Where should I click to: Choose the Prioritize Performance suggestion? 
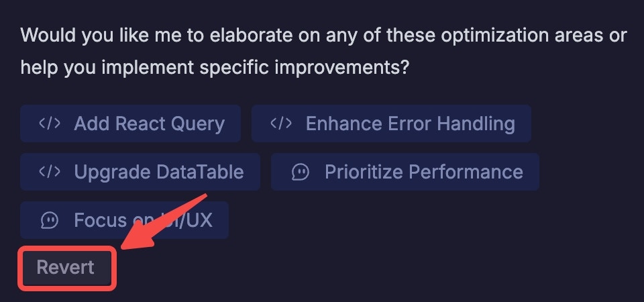(405, 172)
